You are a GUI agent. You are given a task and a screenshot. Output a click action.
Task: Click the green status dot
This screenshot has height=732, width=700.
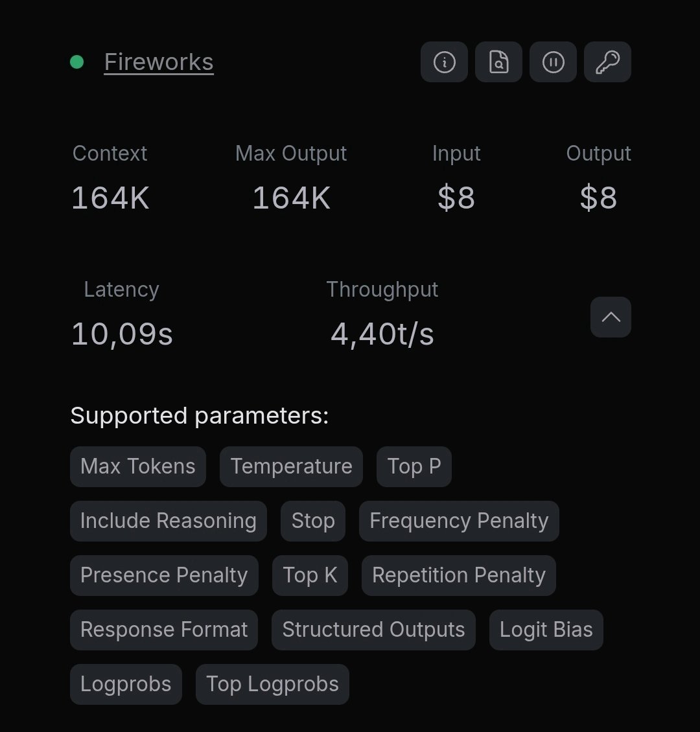point(76,62)
